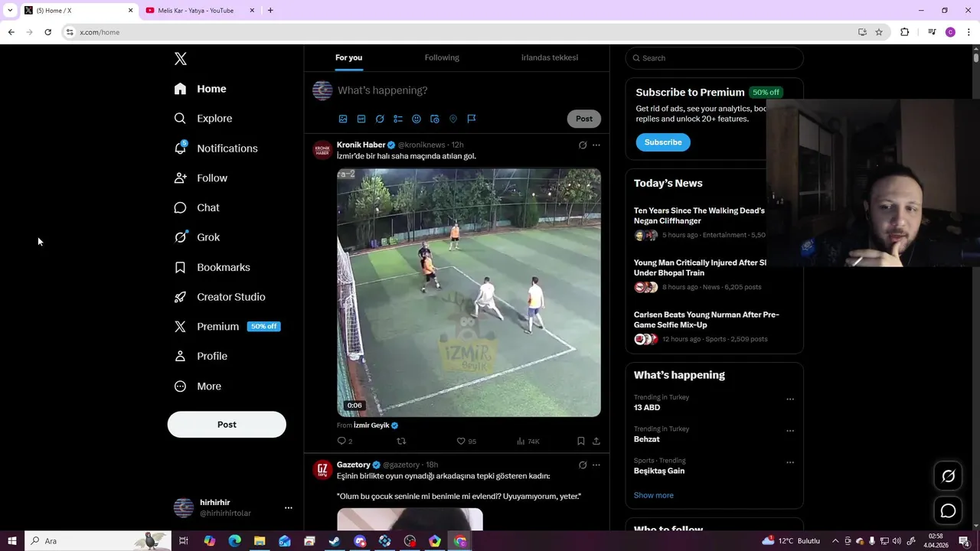Subscribe to Premium
980x551 pixels.
click(663, 142)
